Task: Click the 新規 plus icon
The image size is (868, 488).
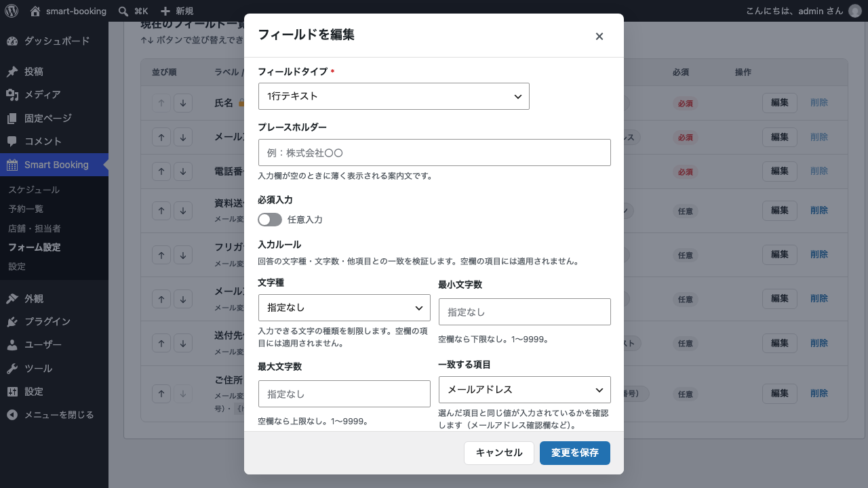Action: coord(165,11)
